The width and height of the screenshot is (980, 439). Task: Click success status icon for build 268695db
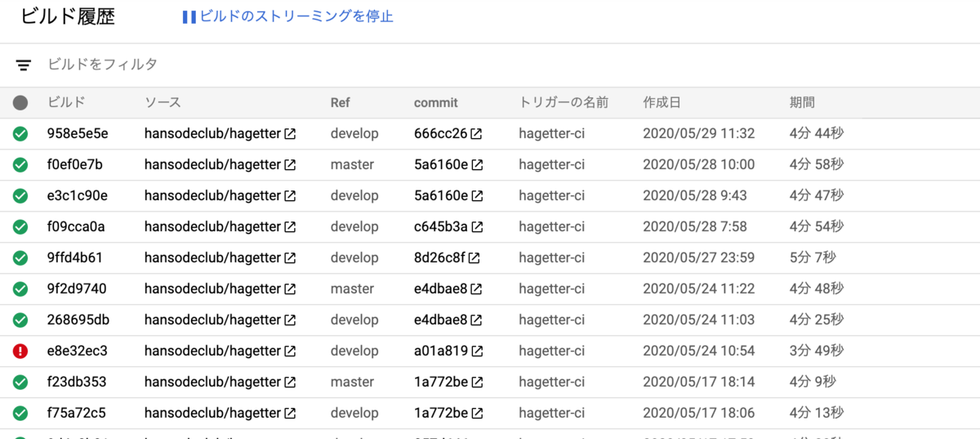pyautogui.click(x=20, y=320)
